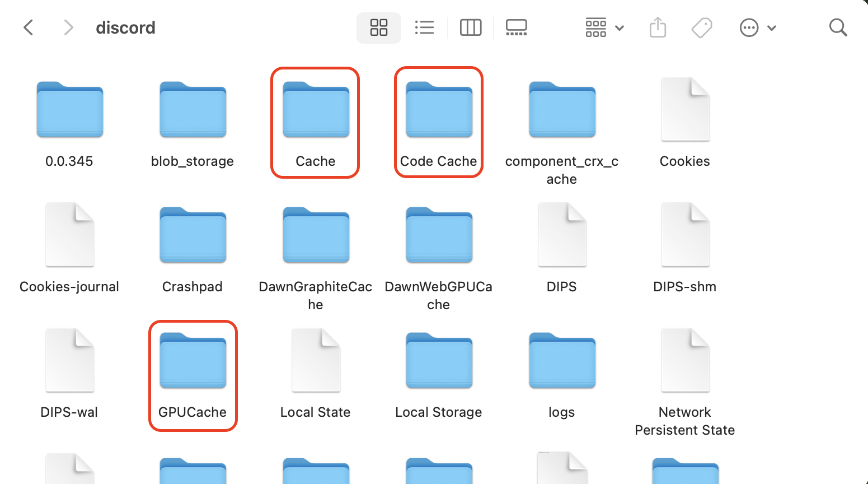Open the Share menu
The width and height of the screenshot is (868, 484).
pos(658,27)
